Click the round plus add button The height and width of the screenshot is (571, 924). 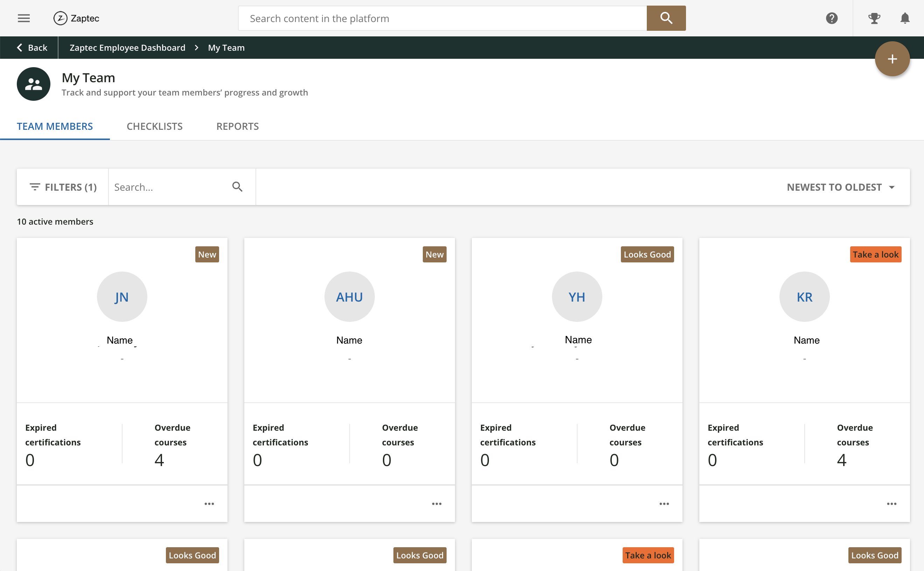[x=892, y=59]
